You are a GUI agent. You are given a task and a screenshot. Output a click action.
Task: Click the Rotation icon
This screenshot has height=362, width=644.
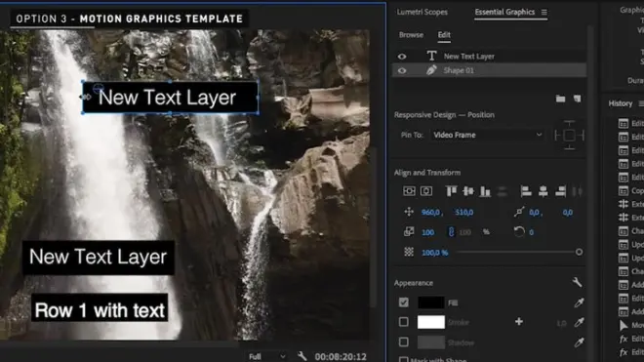point(519,232)
